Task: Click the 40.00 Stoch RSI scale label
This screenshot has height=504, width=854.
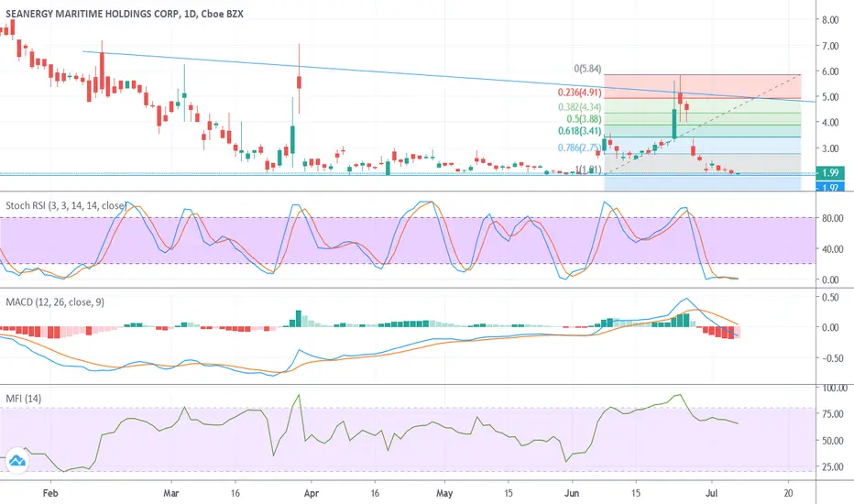Action: click(832, 249)
